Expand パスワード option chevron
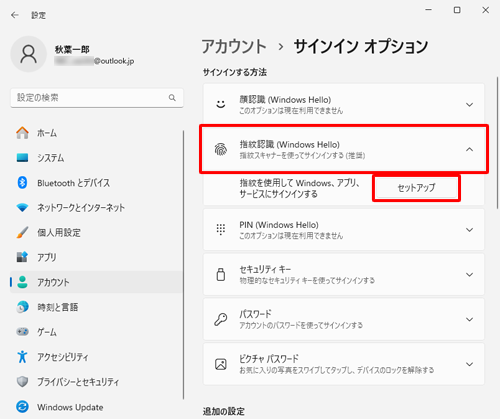Screen dimensions: 500x419 [x=469, y=319]
